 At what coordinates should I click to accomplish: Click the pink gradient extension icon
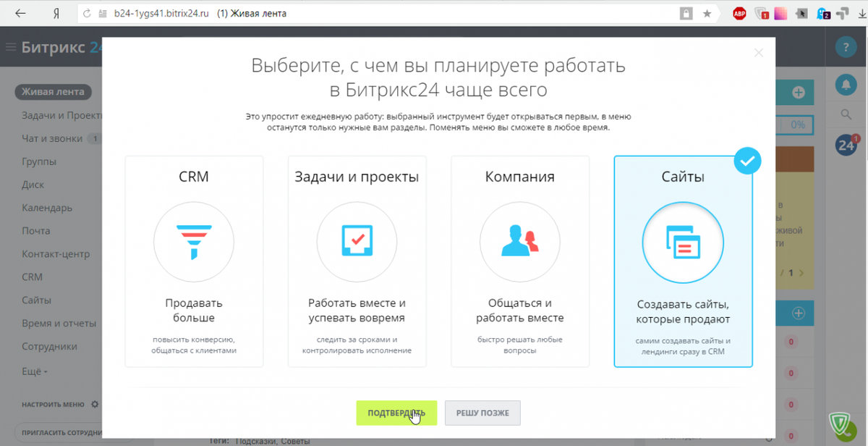pyautogui.click(x=781, y=14)
